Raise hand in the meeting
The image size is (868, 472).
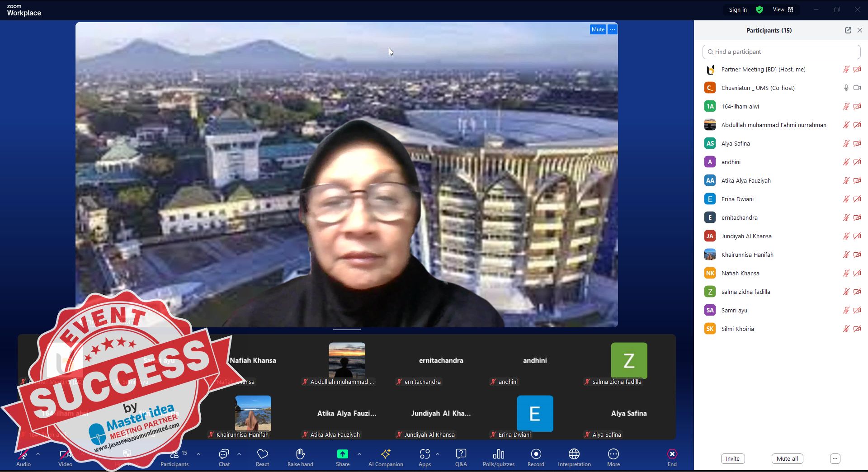tap(300, 454)
